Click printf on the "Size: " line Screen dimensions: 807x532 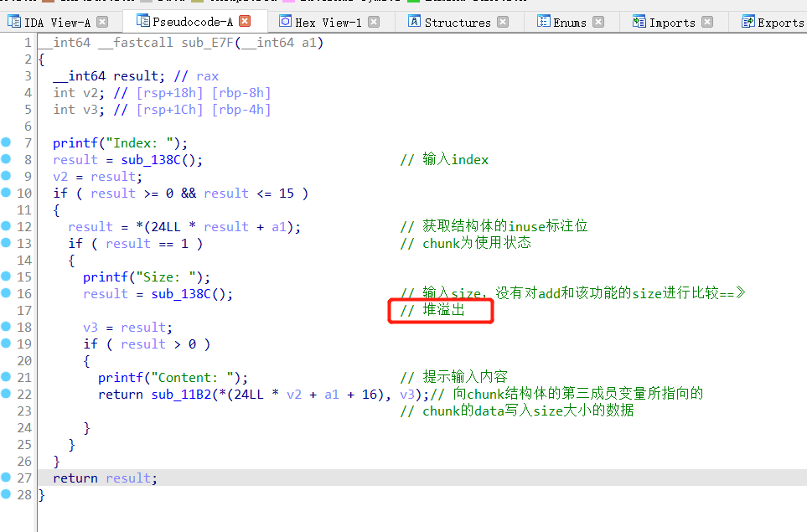(x=106, y=277)
